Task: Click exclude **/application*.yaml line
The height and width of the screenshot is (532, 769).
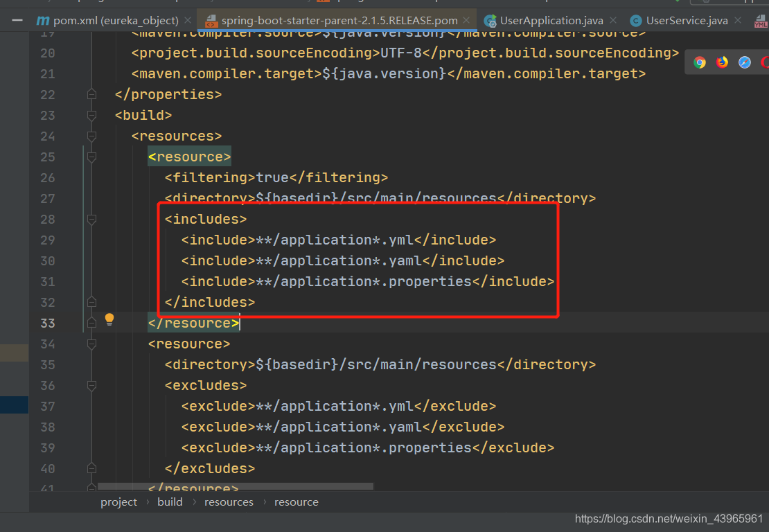Action: point(343,427)
